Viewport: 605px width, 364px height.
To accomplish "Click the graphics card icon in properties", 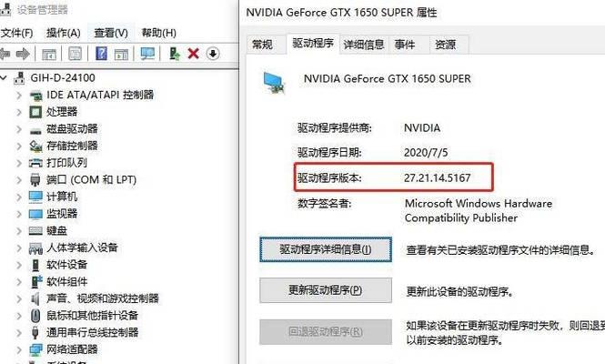I will point(275,83).
